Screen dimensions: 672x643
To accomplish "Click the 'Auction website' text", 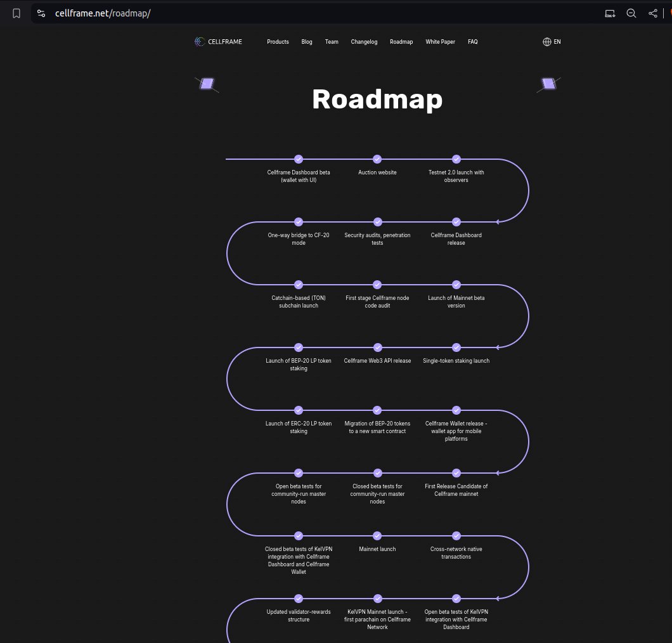I will pyautogui.click(x=377, y=172).
